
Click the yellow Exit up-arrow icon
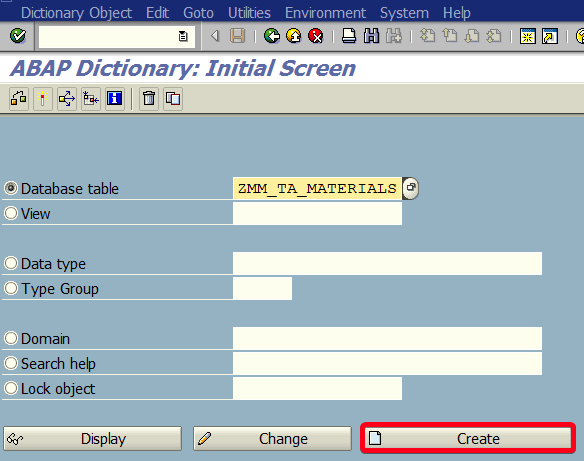[294, 36]
